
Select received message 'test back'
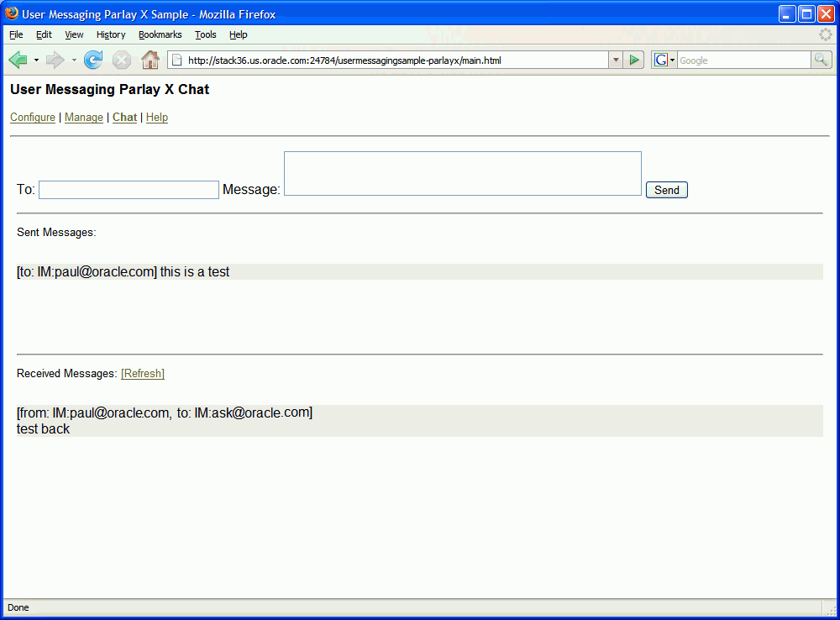(x=43, y=428)
